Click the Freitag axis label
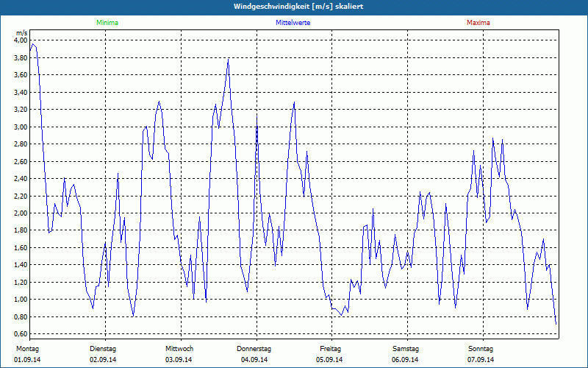Screen dimensions: 588x368 tap(330, 349)
